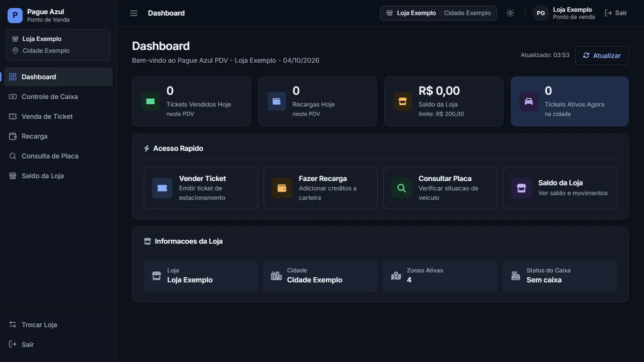Click the sidebar Loja Exemplo store card
This screenshot has width=644, height=362.
coord(58,45)
